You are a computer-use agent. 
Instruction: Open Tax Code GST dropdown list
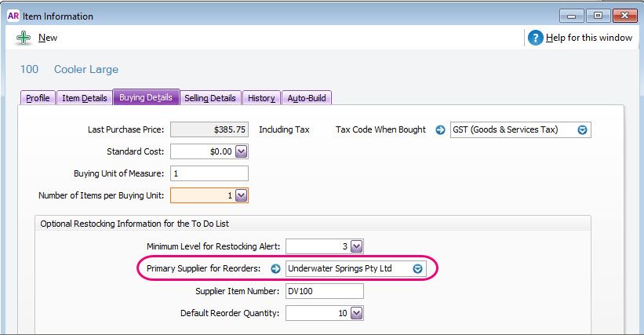582,130
